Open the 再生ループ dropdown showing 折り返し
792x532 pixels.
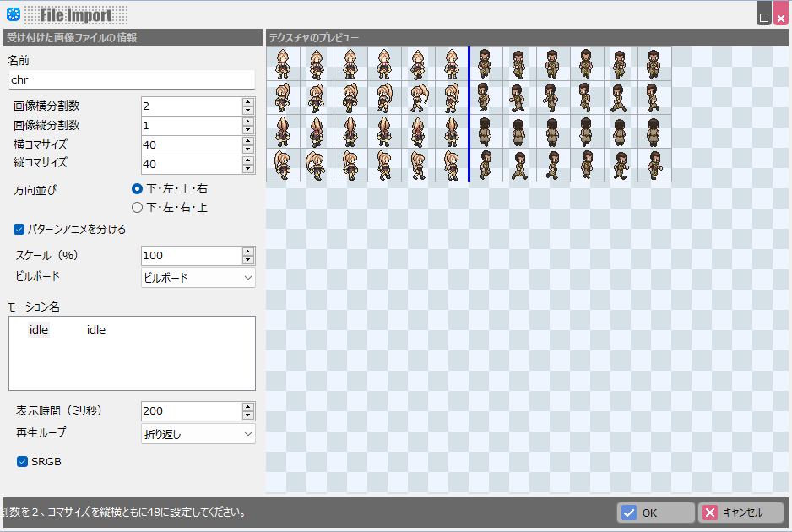[x=198, y=434]
